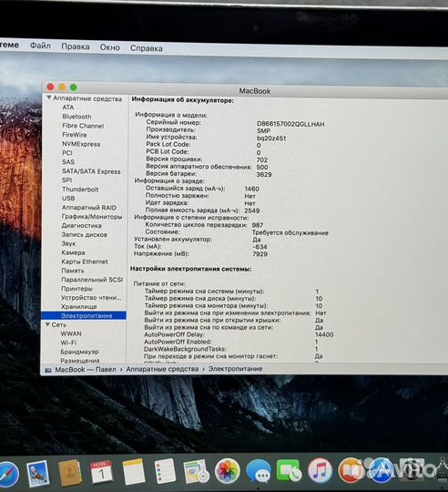Click device name value bq20z451
The height and width of the screenshot is (492, 448).
coord(271,138)
